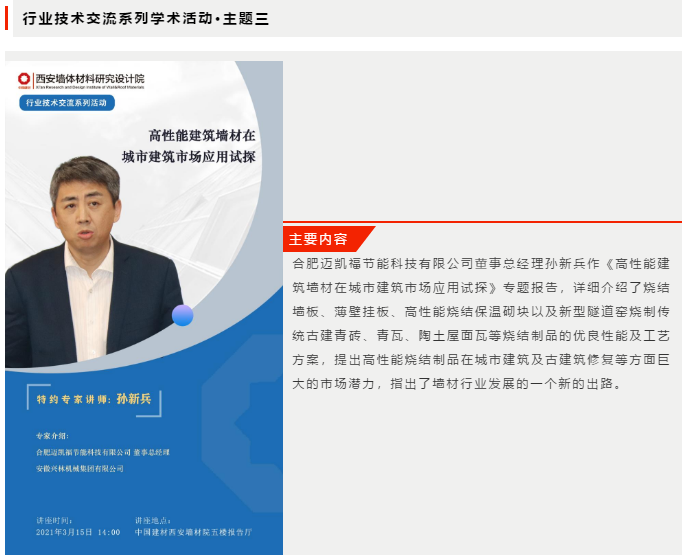Image resolution: width=682 pixels, height=555 pixels.
Task: Click the blue circle beside the speaker
Action: [x=182, y=315]
